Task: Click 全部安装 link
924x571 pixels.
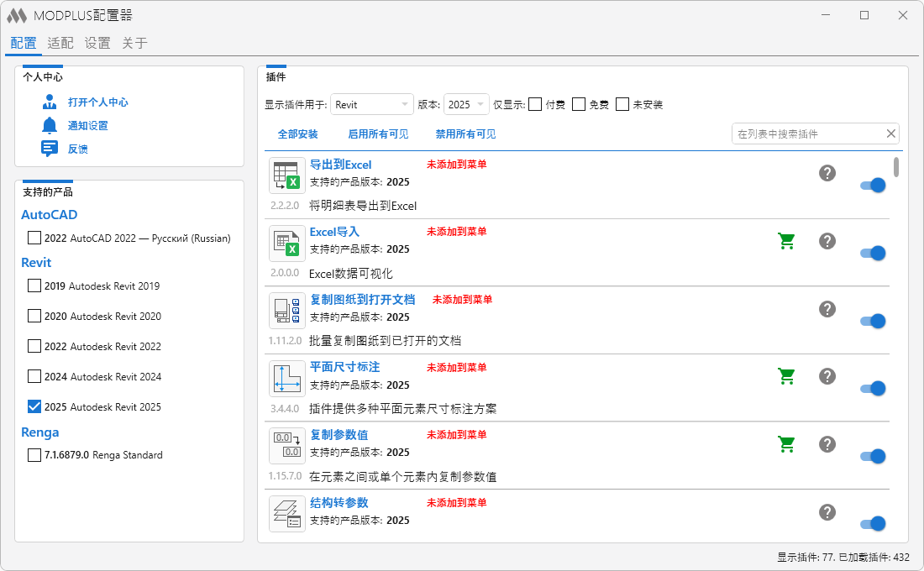Action: (x=297, y=134)
